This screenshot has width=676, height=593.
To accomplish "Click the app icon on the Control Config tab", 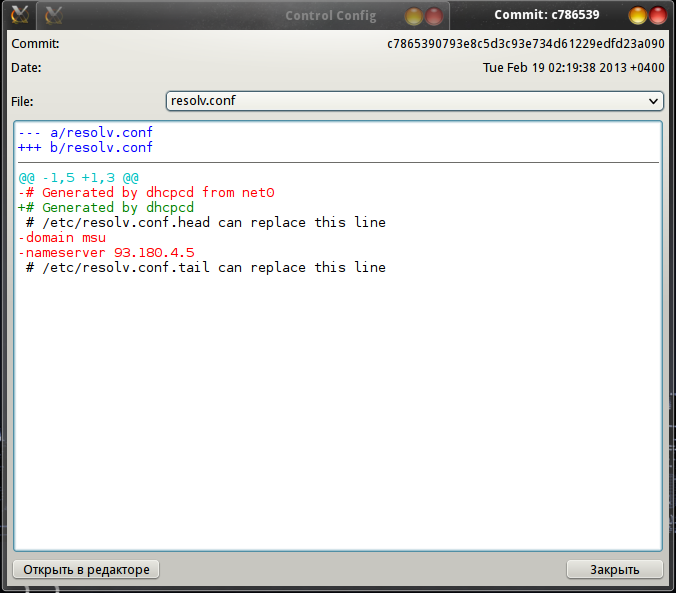I will (53, 15).
